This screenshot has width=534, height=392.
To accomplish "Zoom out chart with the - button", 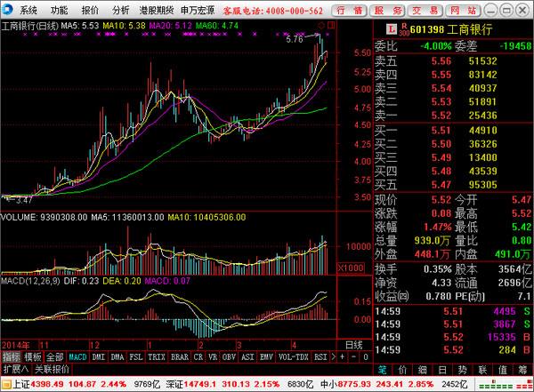I will coord(354,357).
